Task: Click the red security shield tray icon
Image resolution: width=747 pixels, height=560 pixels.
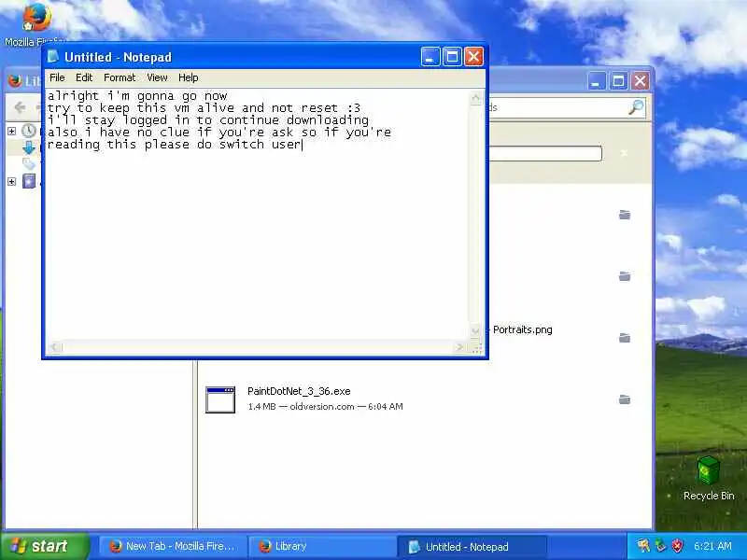Action: [677, 546]
